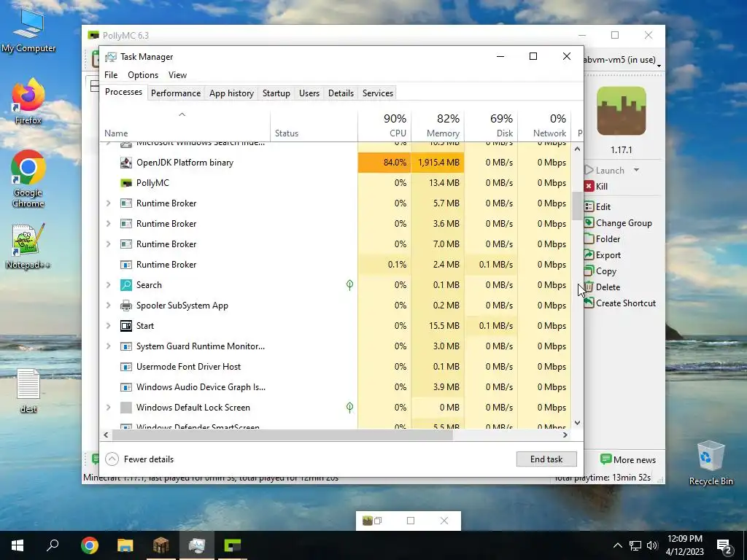Open the File menu in Task Manager
The height and width of the screenshot is (560, 747).
click(111, 75)
